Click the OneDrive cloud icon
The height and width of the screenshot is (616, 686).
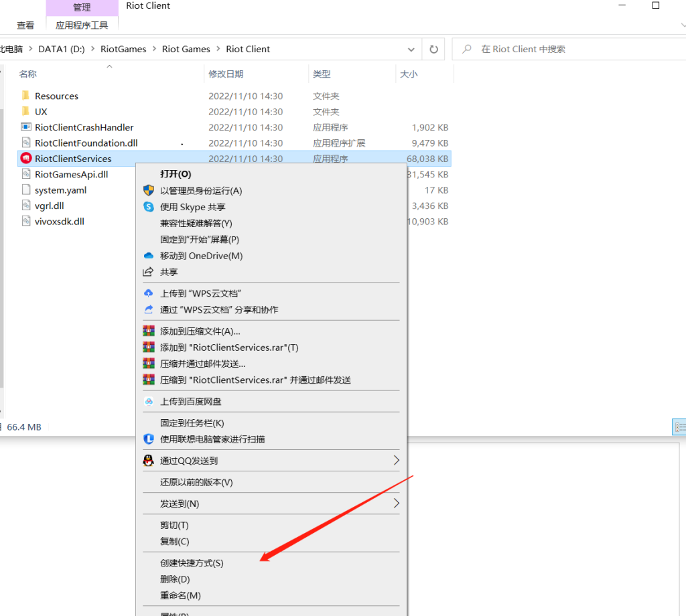click(149, 256)
